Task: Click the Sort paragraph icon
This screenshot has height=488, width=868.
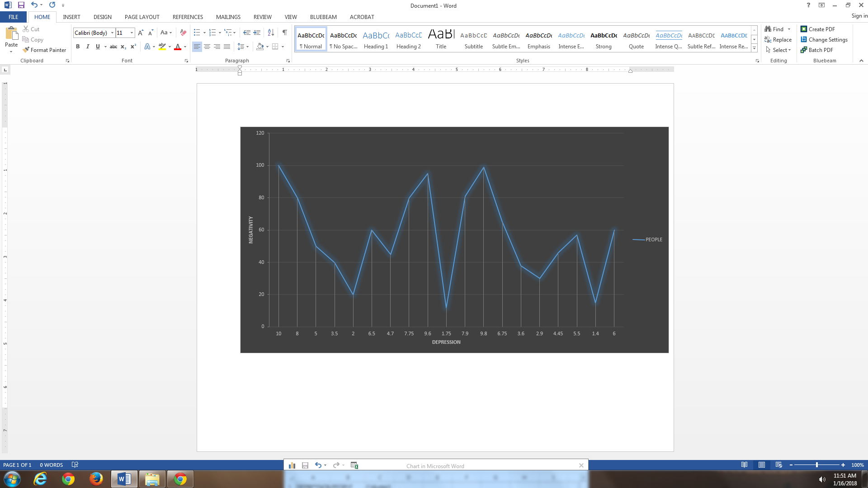Action: 271,33
